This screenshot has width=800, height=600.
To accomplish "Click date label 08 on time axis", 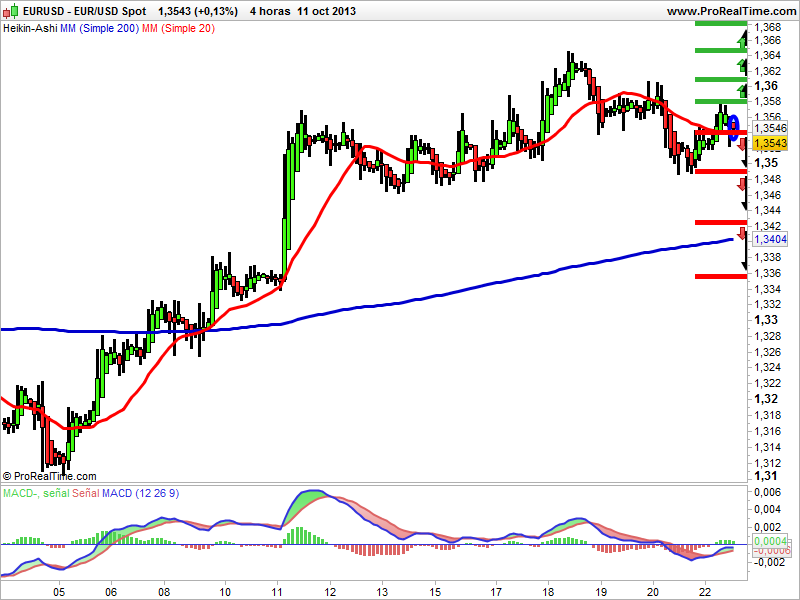I will [x=165, y=592].
